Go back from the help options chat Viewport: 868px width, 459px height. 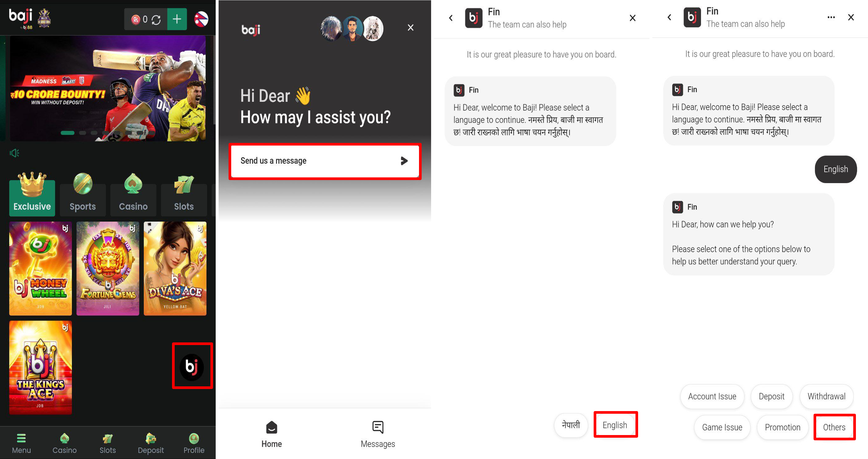coord(669,17)
